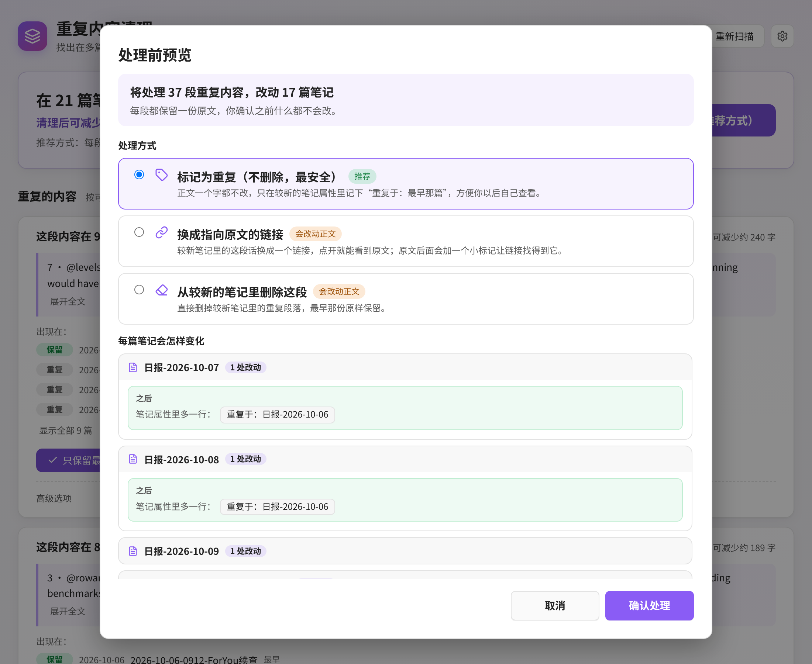Image resolution: width=812 pixels, height=664 pixels.
Task: Open 高级选项 in the background window
Action: point(54,498)
